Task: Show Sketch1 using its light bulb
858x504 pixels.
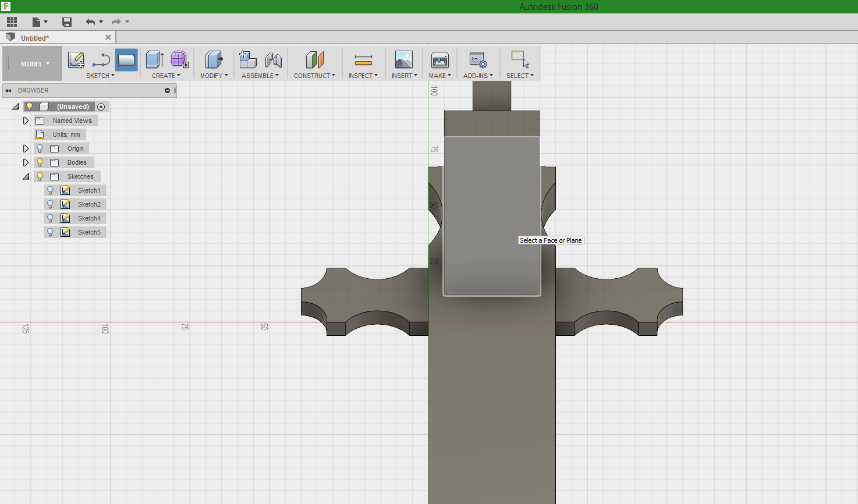Action: (51, 190)
